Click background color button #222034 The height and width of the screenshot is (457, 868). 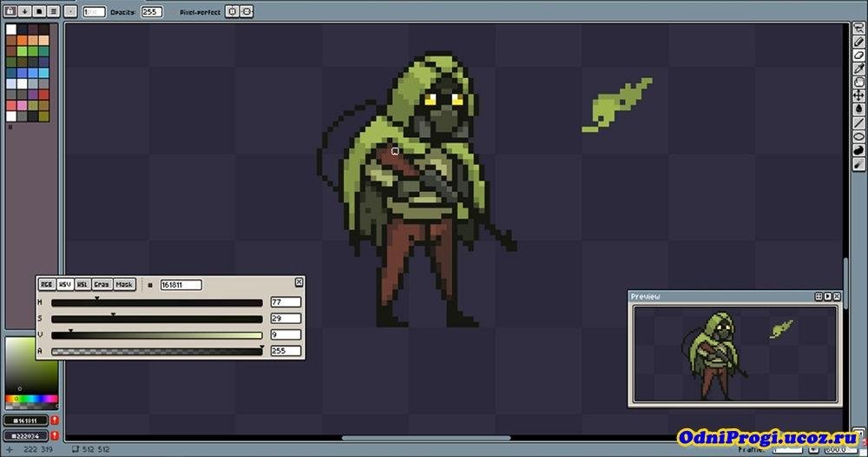tap(26, 436)
